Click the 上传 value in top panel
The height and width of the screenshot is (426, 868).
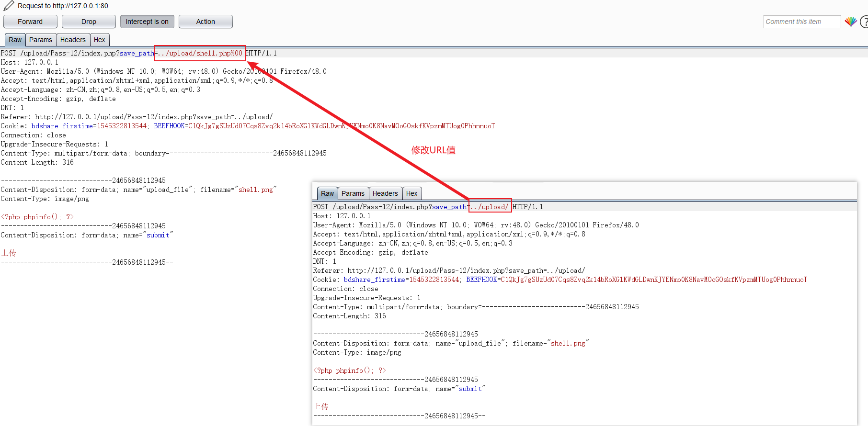click(9, 253)
